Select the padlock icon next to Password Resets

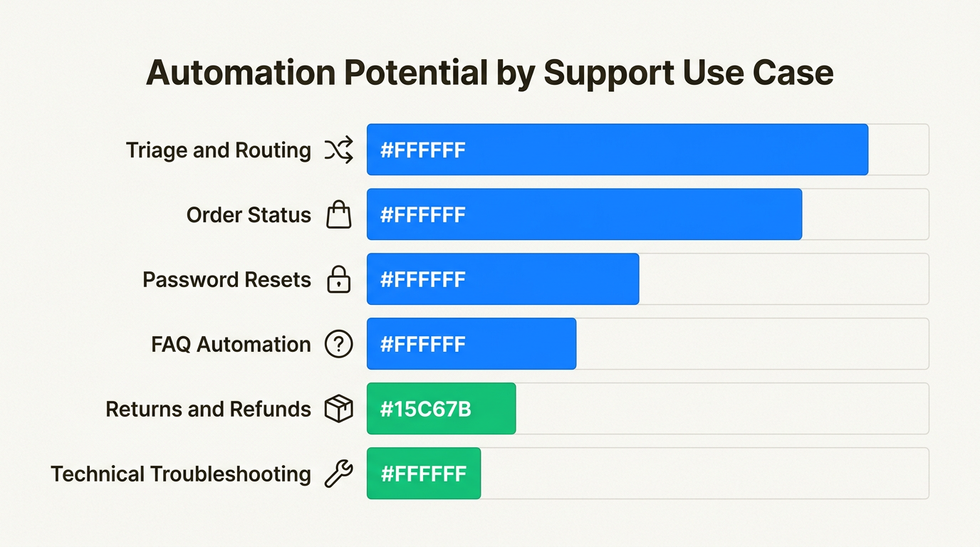point(339,279)
